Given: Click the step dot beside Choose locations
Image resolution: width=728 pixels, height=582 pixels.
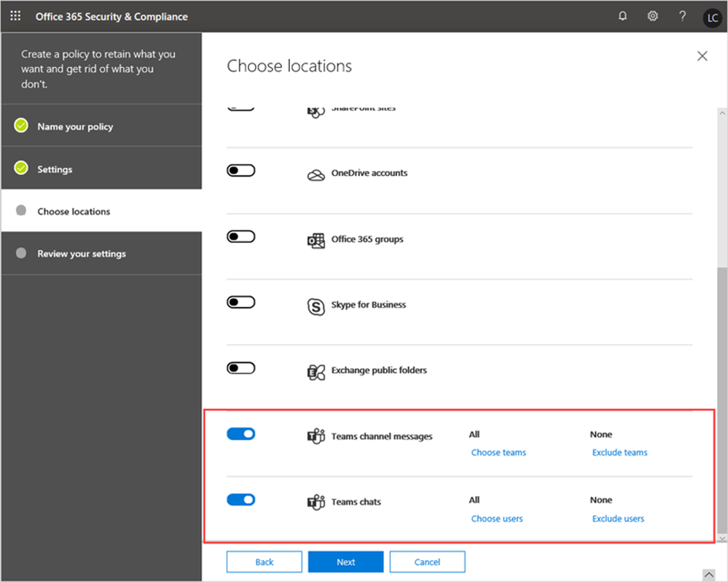Looking at the screenshot, I should [21, 211].
